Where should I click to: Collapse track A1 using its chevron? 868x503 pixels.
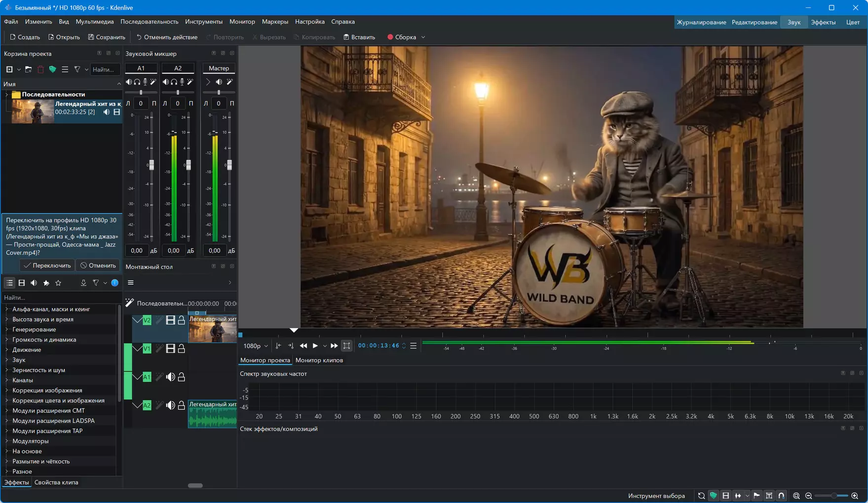137,377
